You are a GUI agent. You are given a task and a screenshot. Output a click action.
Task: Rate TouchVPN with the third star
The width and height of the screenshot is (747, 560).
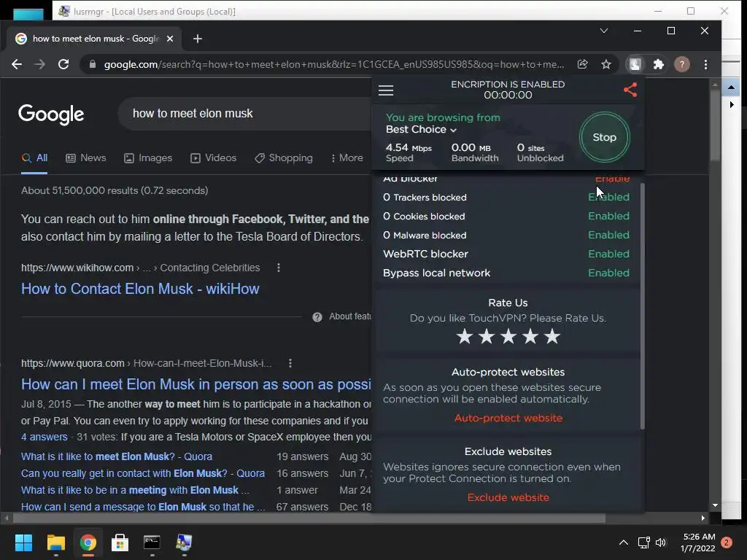[x=508, y=337]
